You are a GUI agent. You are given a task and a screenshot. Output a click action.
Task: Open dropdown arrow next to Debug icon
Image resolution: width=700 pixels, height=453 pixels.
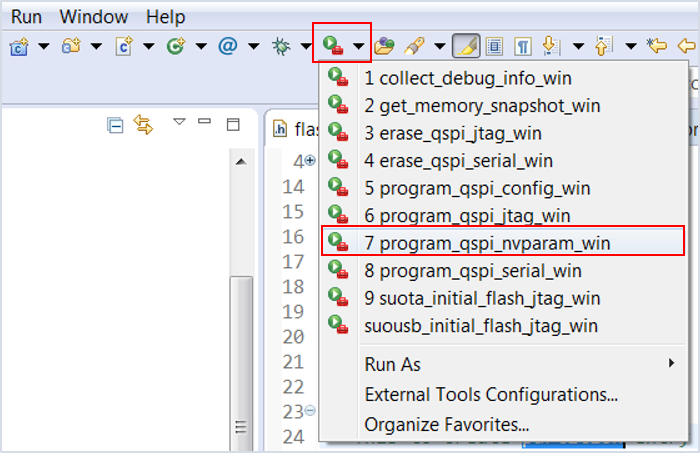pyautogui.click(x=306, y=46)
